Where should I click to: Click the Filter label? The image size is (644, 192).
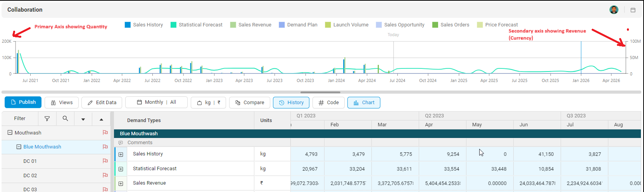(20, 119)
